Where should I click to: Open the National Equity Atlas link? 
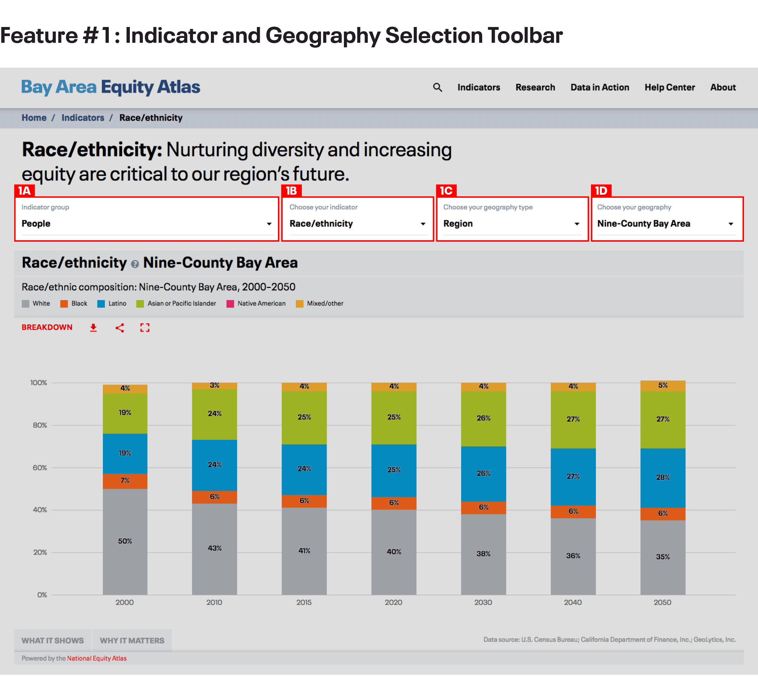[x=97, y=658]
